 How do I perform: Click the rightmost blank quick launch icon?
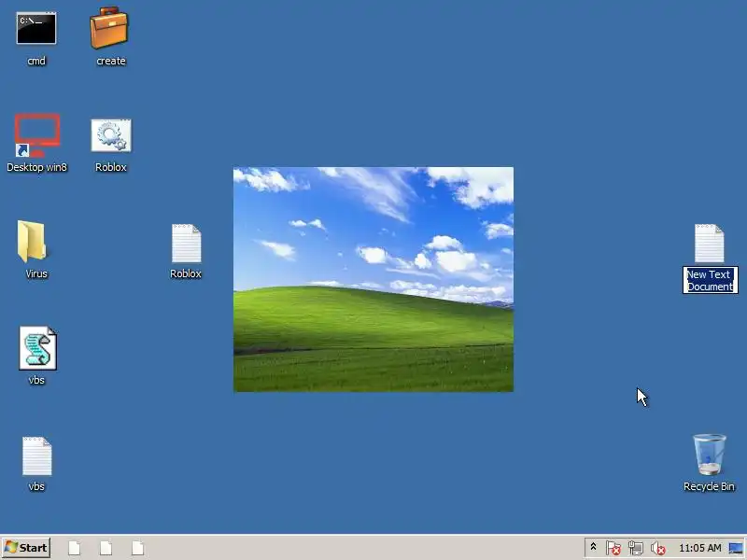tap(137, 548)
